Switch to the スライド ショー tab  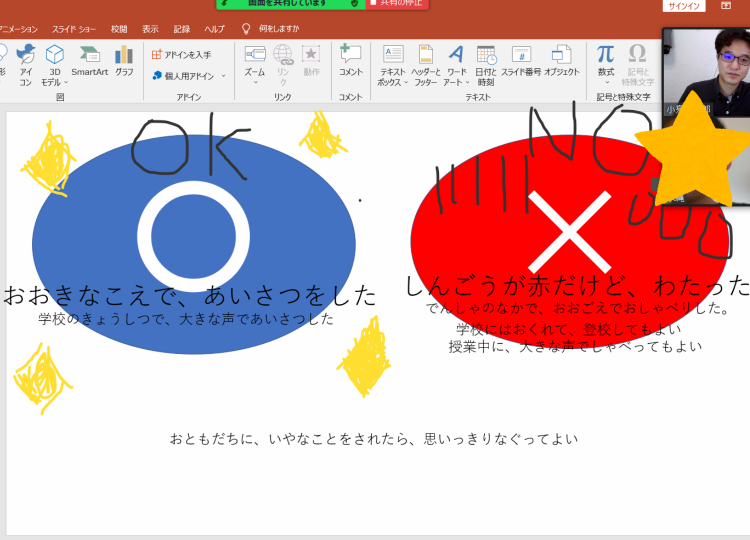tap(74, 29)
